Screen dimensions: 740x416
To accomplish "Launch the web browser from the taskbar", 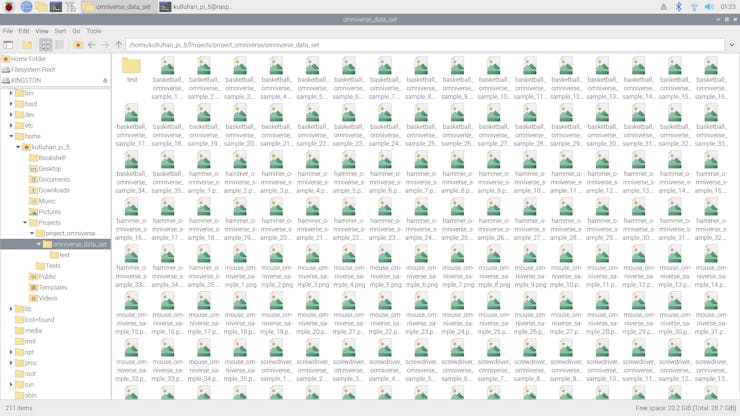I will pyautogui.click(x=26, y=7).
